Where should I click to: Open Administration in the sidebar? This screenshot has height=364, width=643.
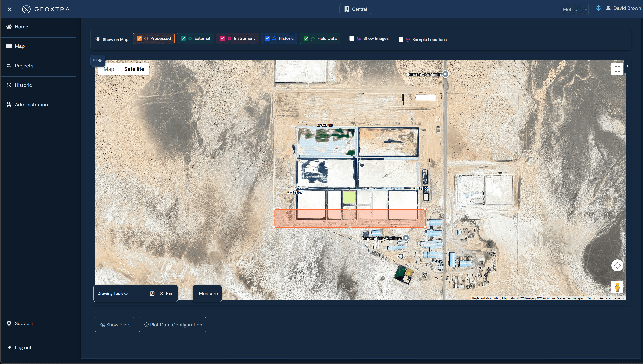pos(31,105)
